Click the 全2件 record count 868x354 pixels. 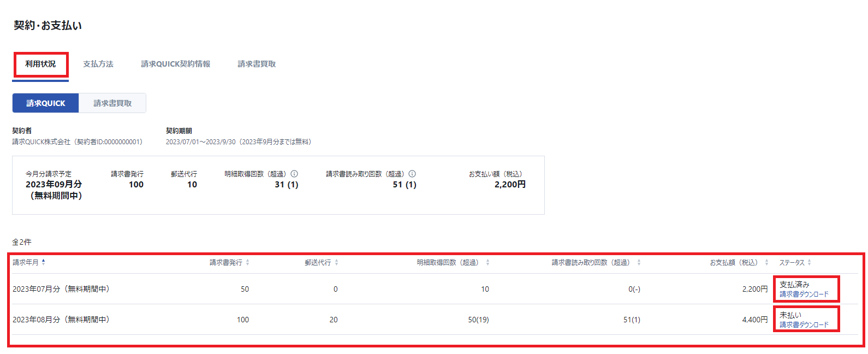point(22,242)
